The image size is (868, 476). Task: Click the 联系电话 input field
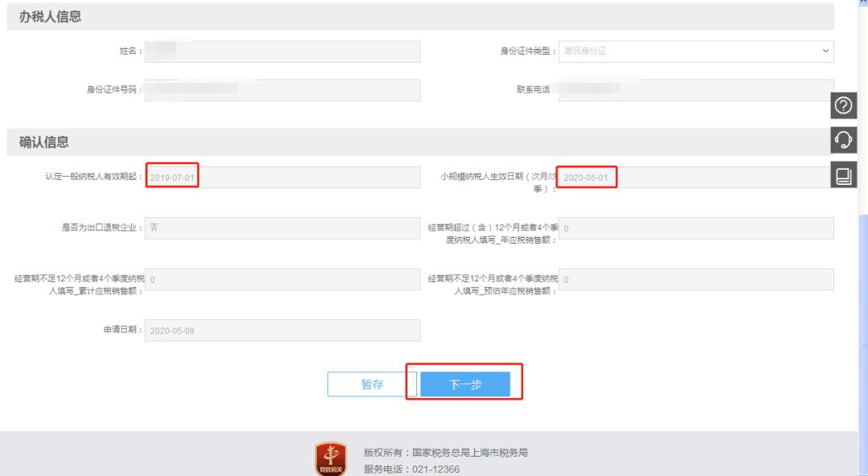pyautogui.click(x=696, y=90)
